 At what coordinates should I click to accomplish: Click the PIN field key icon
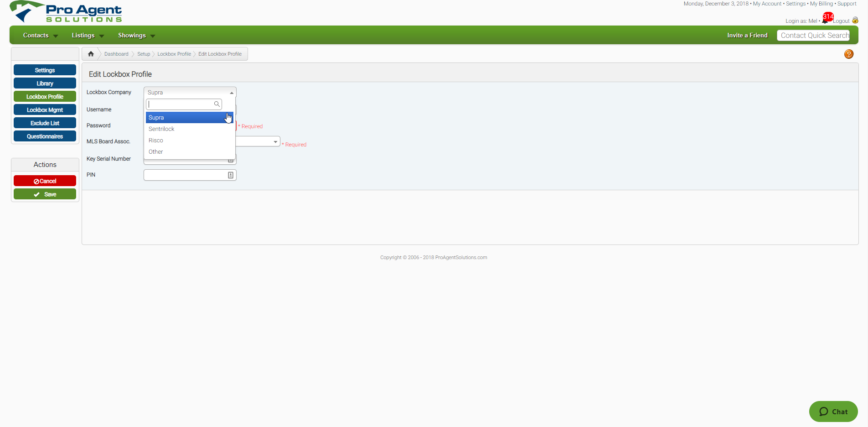coord(231,175)
